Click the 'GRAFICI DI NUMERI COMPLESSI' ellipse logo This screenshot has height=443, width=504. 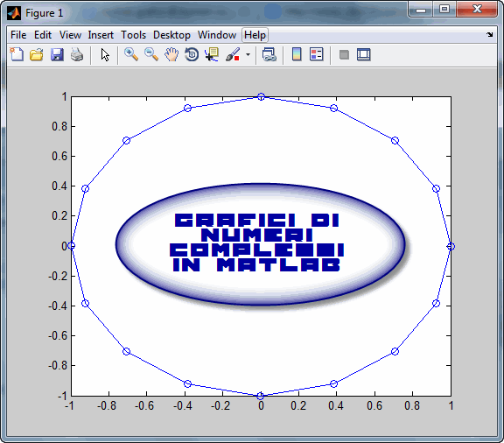(x=261, y=244)
